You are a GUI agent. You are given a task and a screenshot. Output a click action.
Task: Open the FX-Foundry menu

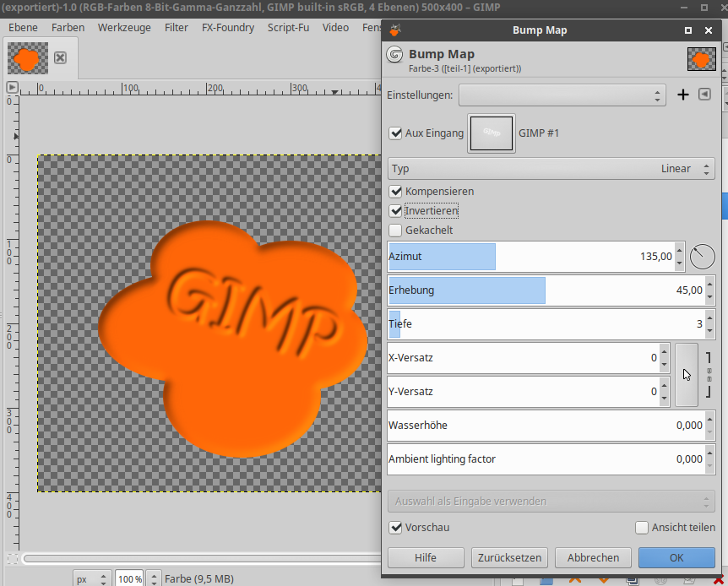[228, 27]
